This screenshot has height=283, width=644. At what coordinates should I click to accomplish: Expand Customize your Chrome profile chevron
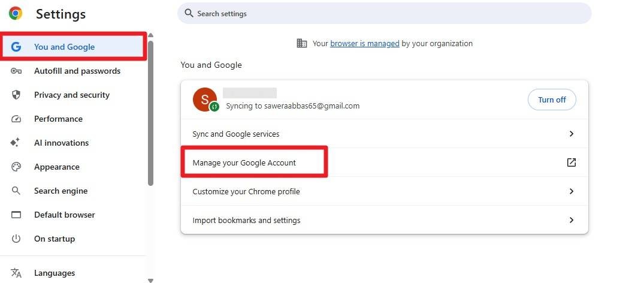pos(572,191)
